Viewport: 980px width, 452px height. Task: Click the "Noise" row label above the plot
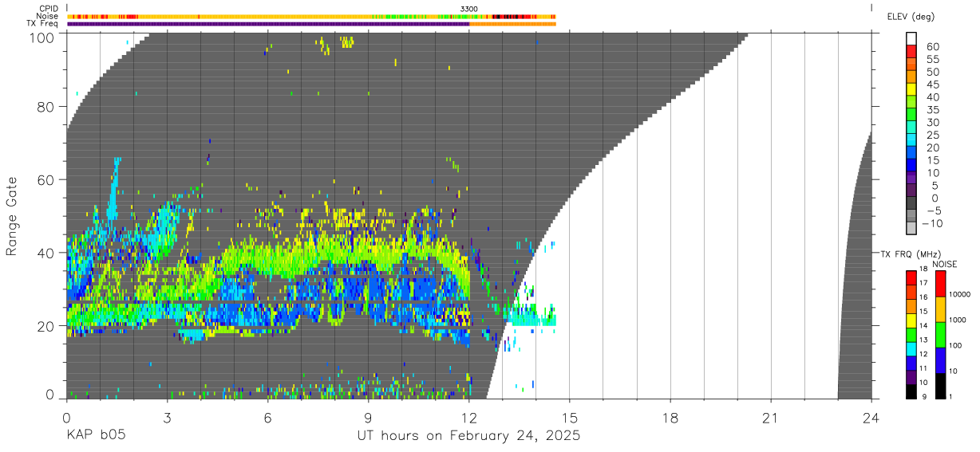tap(47, 16)
